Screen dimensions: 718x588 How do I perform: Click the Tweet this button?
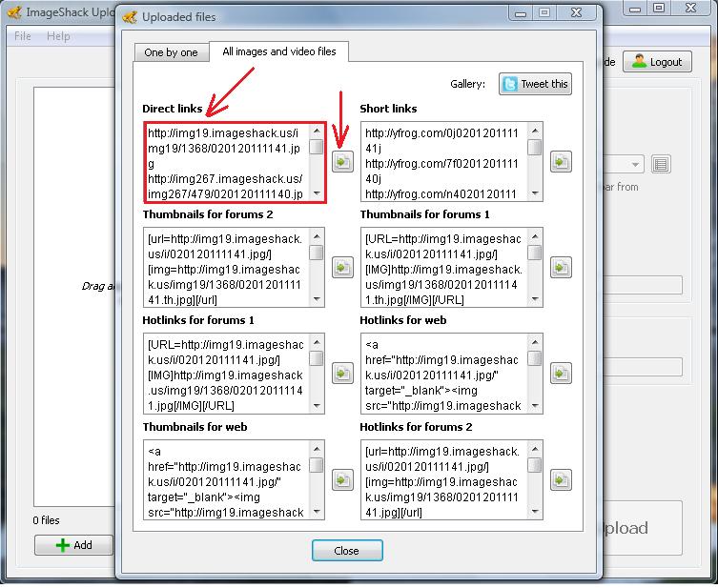click(x=535, y=84)
